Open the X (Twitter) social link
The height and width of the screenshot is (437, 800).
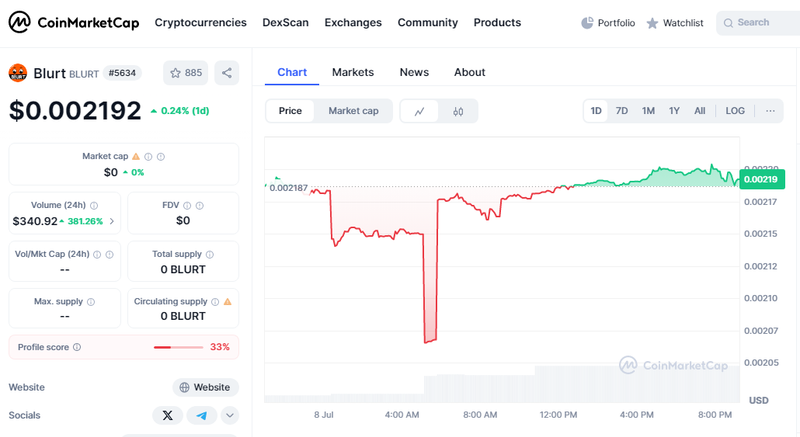click(x=167, y=415)
